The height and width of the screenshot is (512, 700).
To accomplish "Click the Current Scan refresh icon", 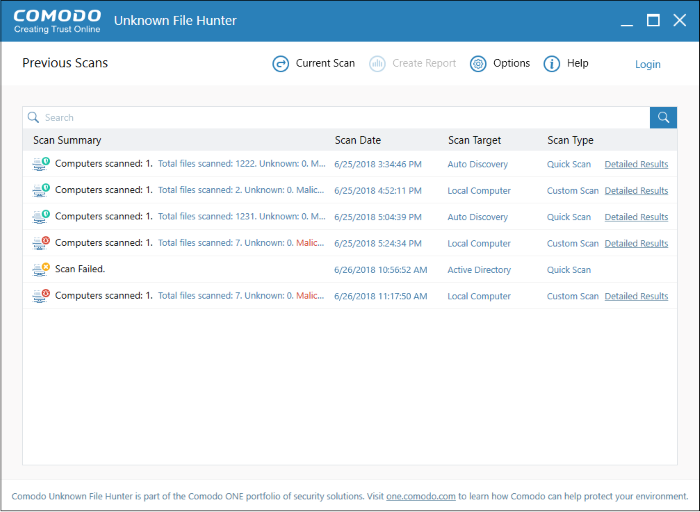I will (280, 64).
